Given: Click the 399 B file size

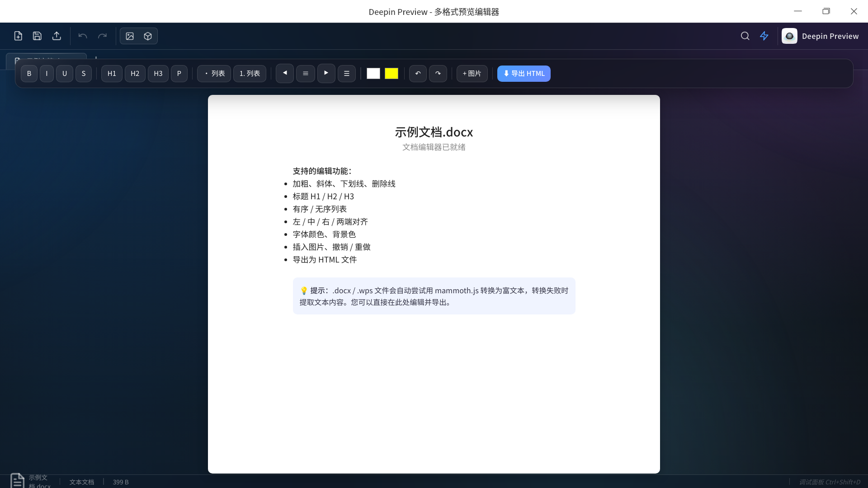Looking at the screenshot, I should coord(121,482).
